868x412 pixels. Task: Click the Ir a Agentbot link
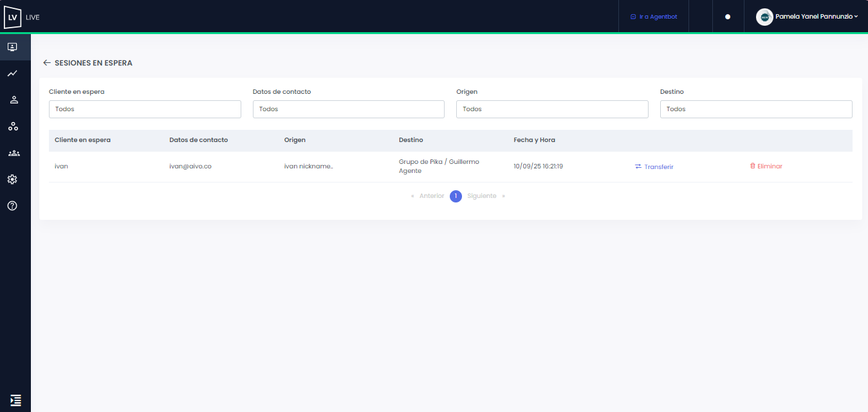654,17
